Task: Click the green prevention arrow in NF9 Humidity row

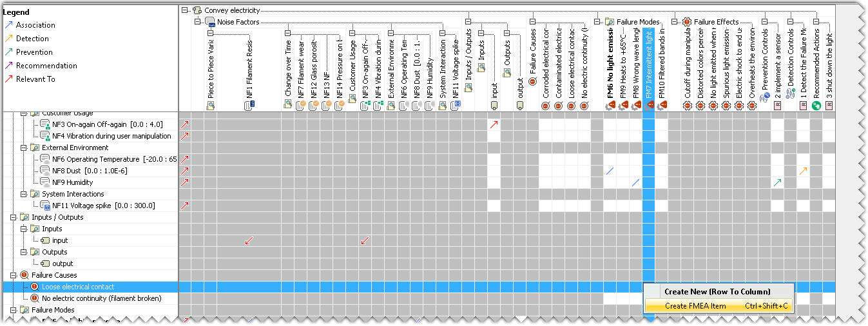Action: coord(777,182)
